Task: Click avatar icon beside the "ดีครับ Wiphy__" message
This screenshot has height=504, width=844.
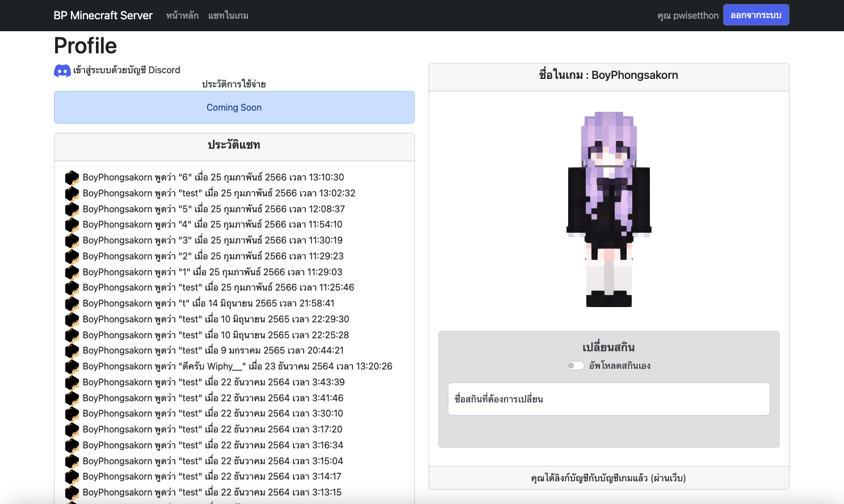Action: [x=72, y=367]
